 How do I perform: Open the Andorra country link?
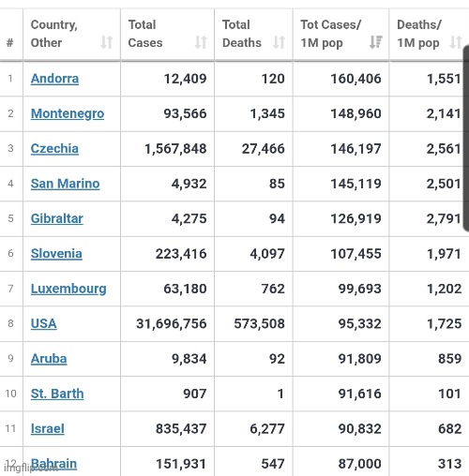click(54, 79)
